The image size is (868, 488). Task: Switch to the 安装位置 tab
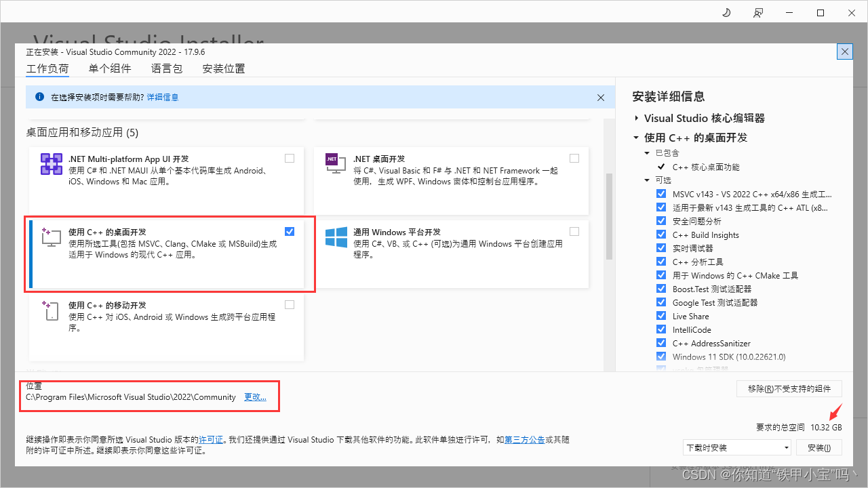pos(224,68)
